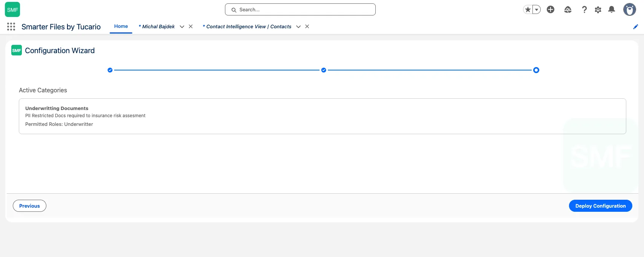Click the Configuration Wizard title
644x257 pixels.
60,50
